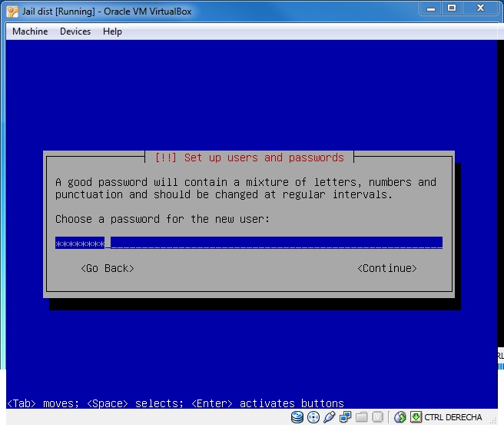Open the shared folders status icon

coord(361,417)
